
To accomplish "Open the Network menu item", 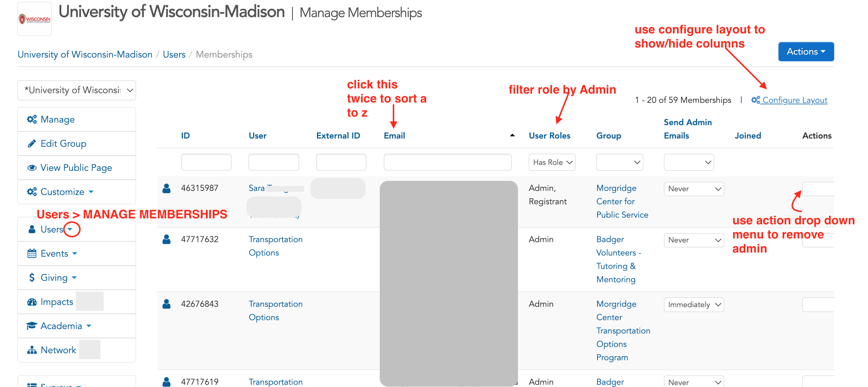I will pos(77,350).
